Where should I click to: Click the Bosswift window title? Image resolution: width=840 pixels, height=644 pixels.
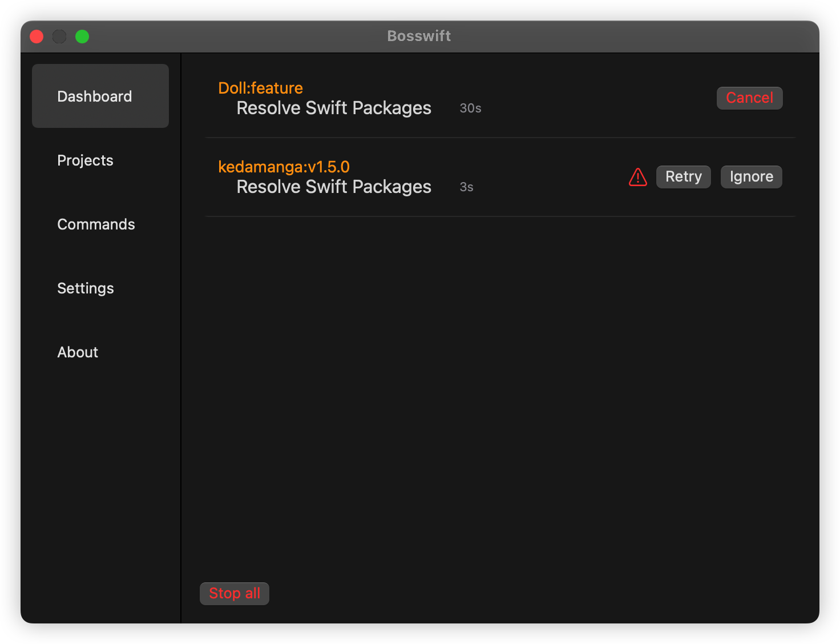coord(419,36)
